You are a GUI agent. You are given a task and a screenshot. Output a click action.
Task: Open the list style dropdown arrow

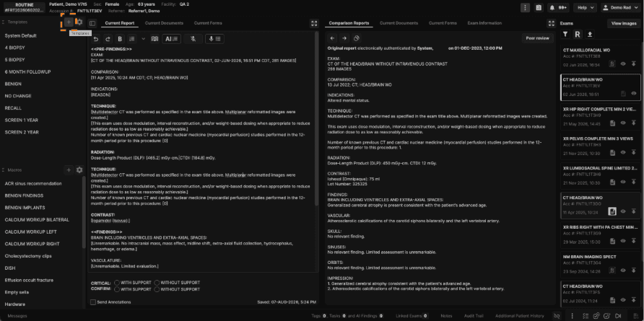point(144,39)
